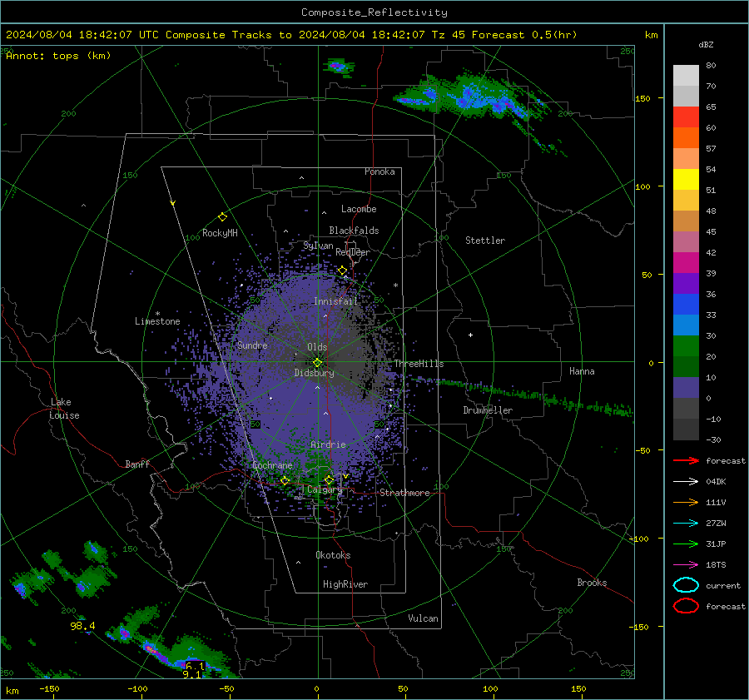Click the Calgary city label

[x=325, y=489]
